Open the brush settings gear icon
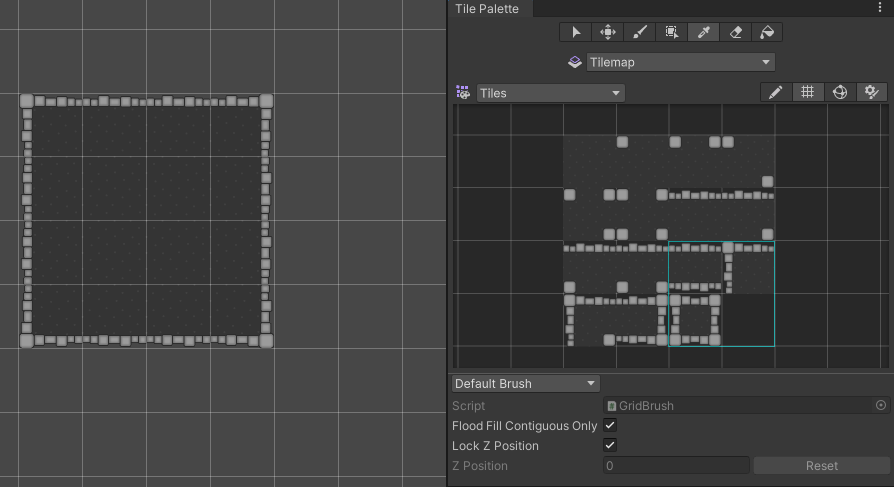Screen dimensions: 894x487 pyautogui.click(x=871, y=92)
